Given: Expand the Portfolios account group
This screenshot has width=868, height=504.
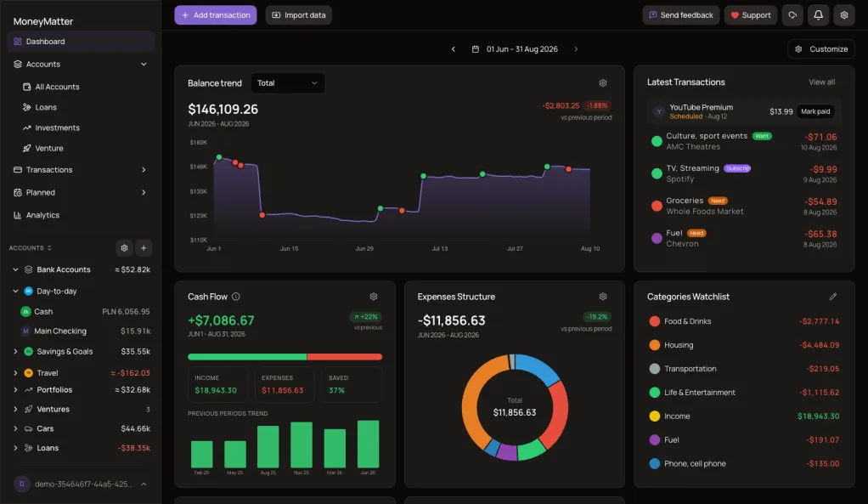Looking at the screenshot, I should (15, 390).
